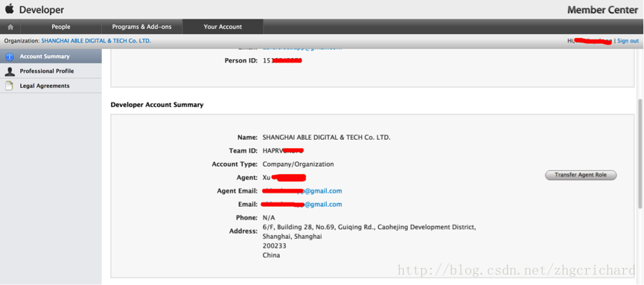Screen dimensions: 644x285
Task: Click the Apple logo icon
Action: click(x=10, y=9)
